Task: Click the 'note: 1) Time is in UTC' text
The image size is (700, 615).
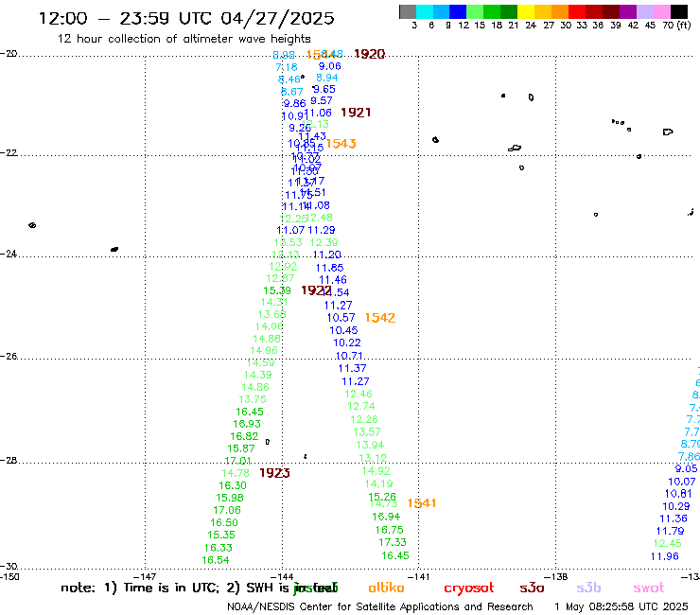Action: (x=140, y=588)
